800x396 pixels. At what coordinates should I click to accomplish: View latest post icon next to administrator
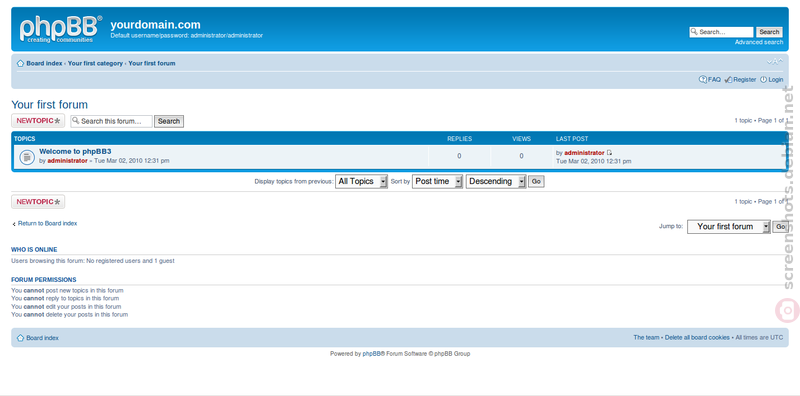click(609, 153)
